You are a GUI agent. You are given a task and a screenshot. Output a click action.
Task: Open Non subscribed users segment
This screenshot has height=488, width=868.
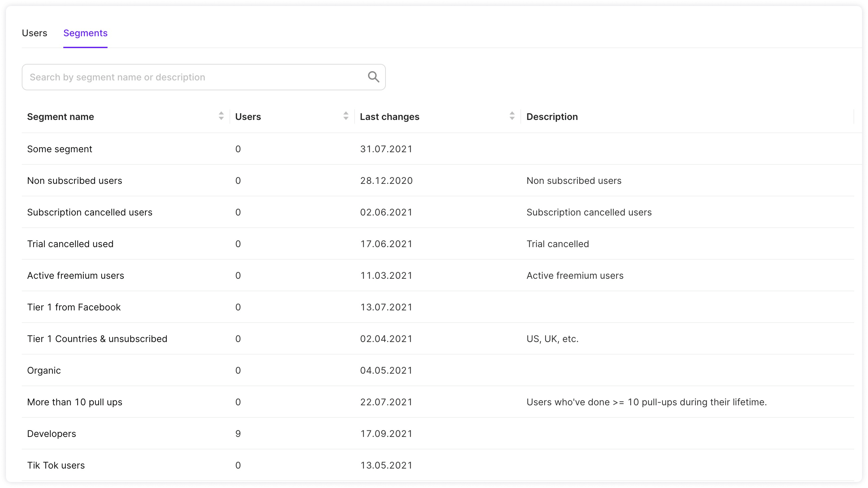(x=75, y=181)
